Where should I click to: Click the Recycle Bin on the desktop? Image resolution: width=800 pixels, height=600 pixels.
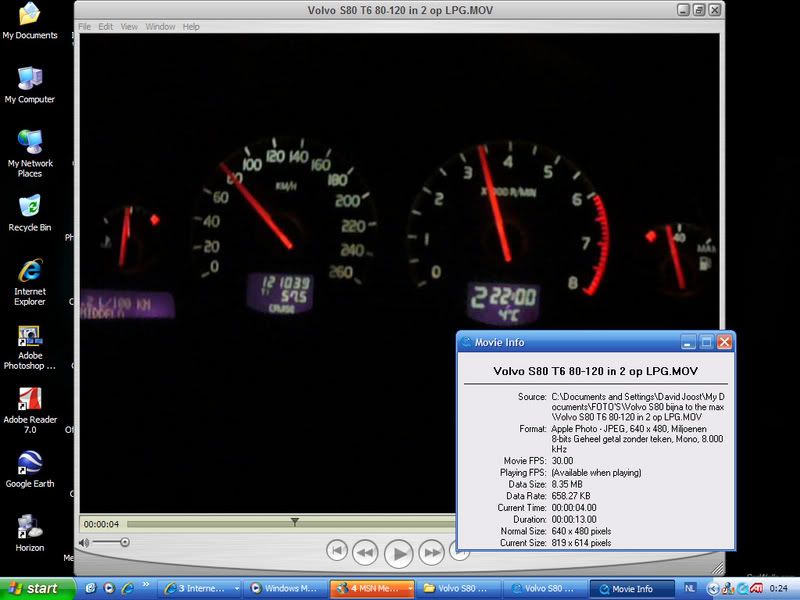click(x=30, y=214)
